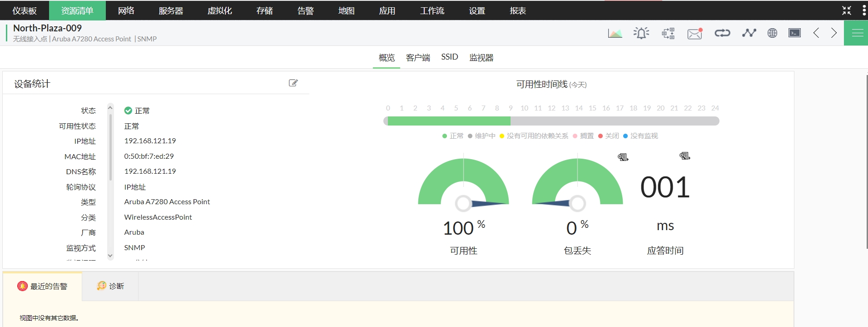The height and width of the screenshot is (327, 868).
Task: Open the terminal console icon
Action: point(794,33)
